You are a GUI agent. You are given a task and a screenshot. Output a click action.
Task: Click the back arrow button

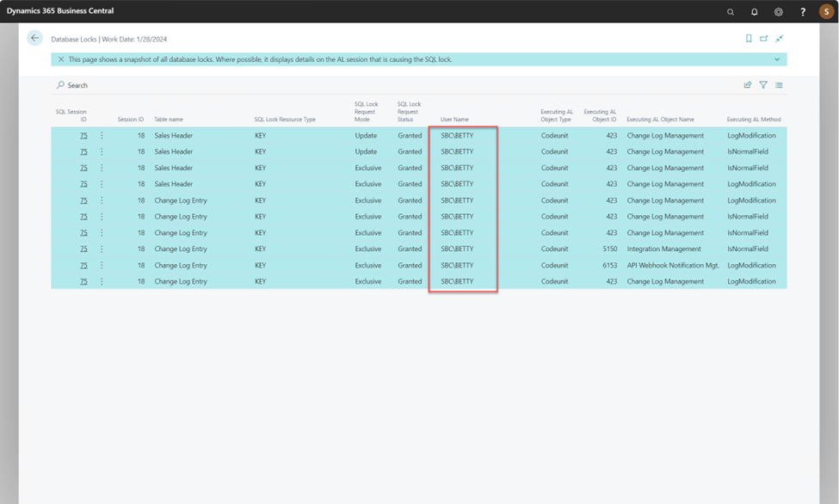tap(34, 38)
